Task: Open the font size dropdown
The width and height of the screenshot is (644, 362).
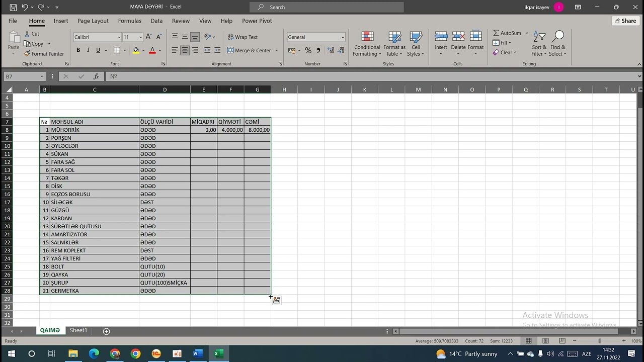Action: click(x=140, y=37)
